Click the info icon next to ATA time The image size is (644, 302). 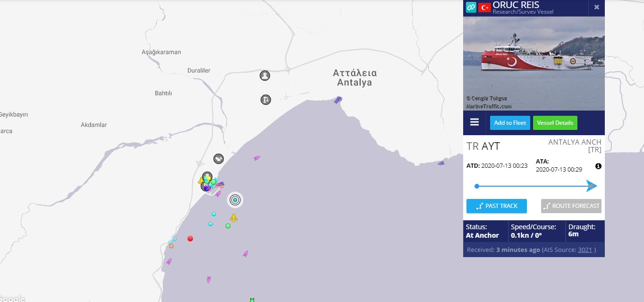[x=598, y=166]
